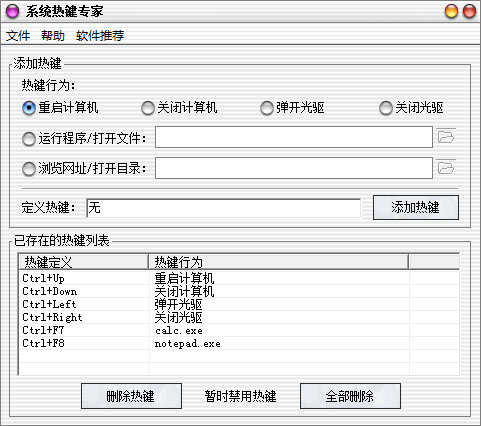Click the folder browse icon beside 运行程序 field
The image size is (481, 426).
[446, 136]
